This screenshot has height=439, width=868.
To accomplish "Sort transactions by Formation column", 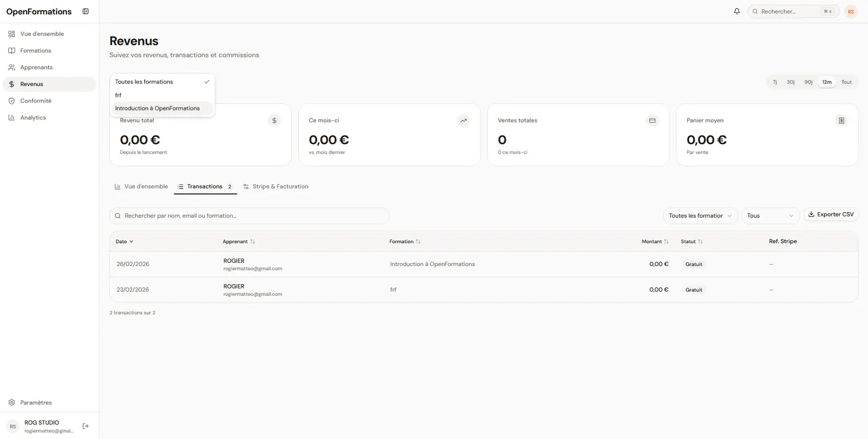I will pos(405,241).
